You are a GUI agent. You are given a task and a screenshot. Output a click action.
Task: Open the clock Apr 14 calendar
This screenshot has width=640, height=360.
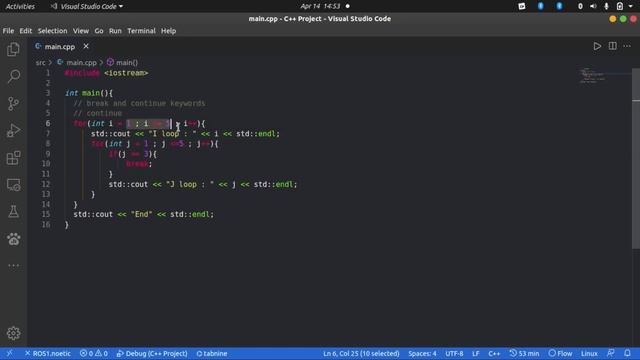click(x=320, y=6)
